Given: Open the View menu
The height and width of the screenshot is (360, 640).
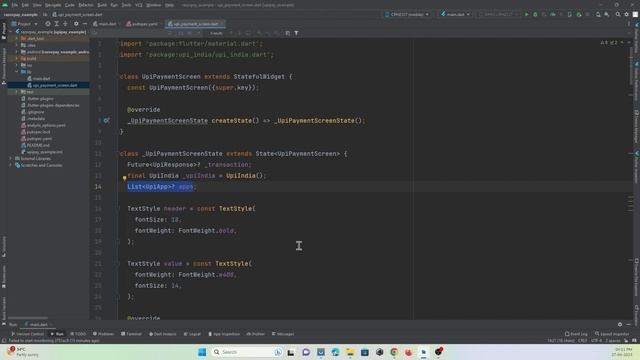Looking at the screenshot, I should (37, 5).
